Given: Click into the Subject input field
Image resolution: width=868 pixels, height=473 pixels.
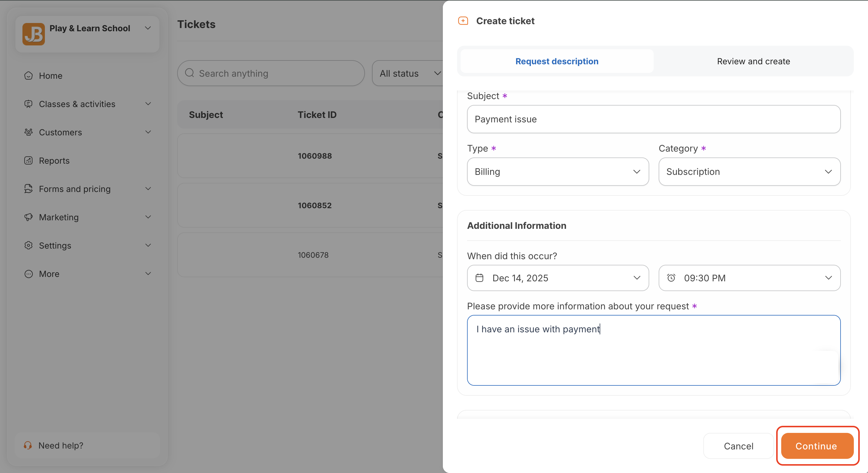Looking at the screenshot, I should coord(653,119).
